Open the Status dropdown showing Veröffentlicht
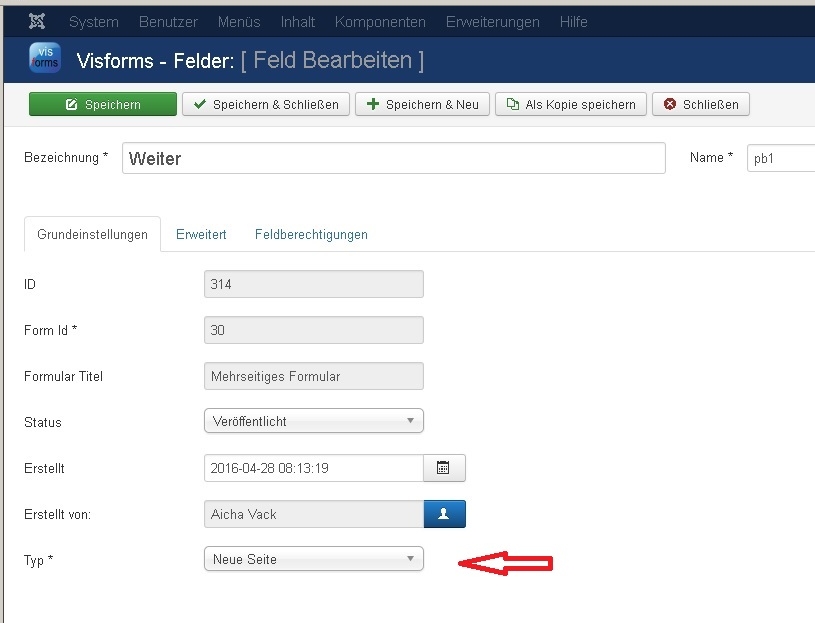 click(314, 421)
